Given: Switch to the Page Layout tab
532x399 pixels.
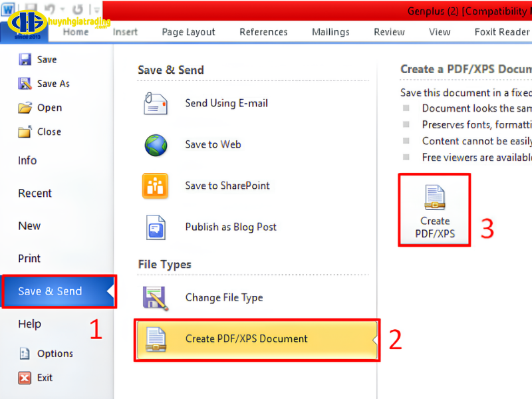Looking at the screenshot, I should pos(189,32).
